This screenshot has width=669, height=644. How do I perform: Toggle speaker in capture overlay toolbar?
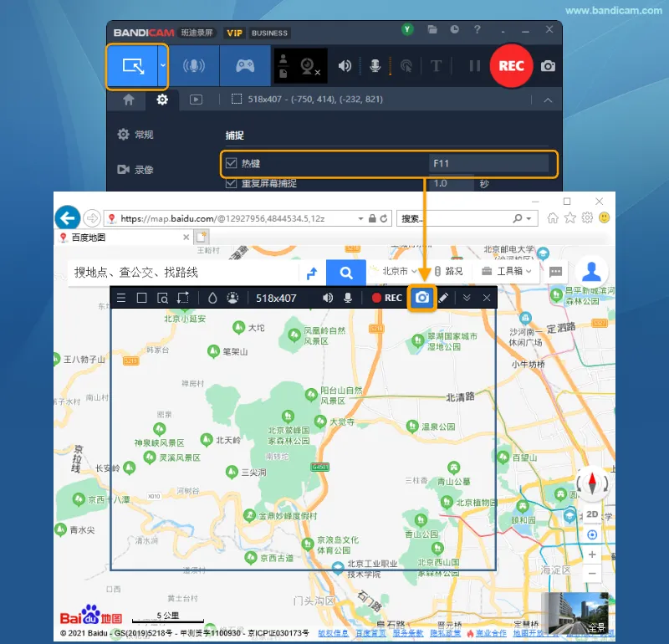point(327,298)
